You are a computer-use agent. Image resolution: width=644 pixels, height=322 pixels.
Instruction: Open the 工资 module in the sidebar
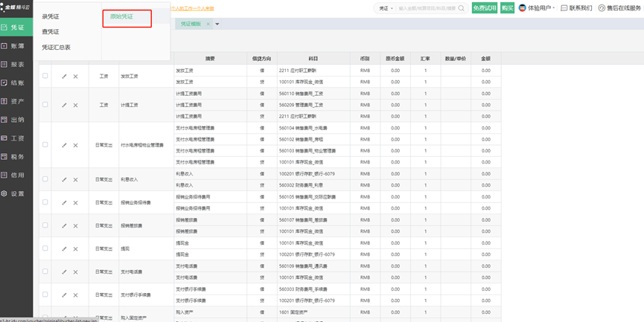[x=16, y=138]
